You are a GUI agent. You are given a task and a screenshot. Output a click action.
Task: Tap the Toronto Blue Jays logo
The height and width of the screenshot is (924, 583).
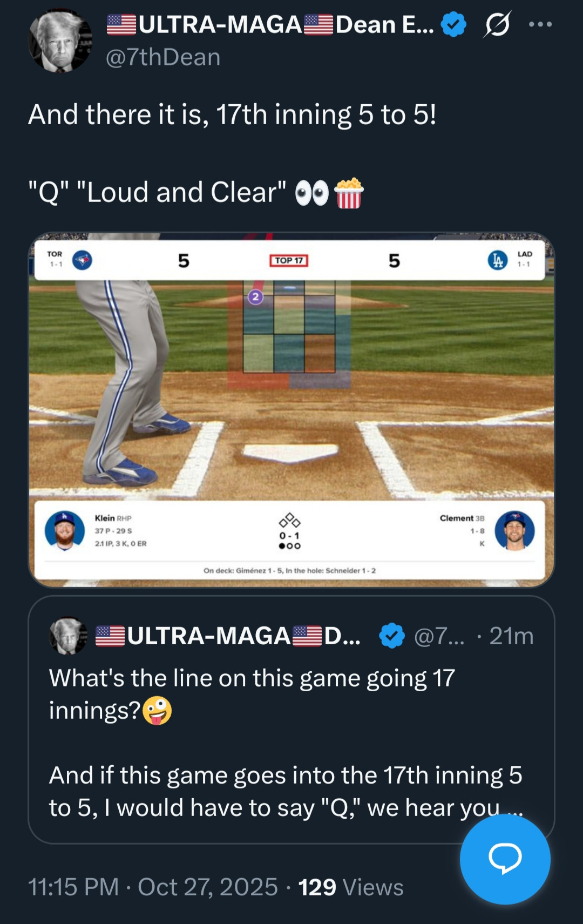point(82,260)
